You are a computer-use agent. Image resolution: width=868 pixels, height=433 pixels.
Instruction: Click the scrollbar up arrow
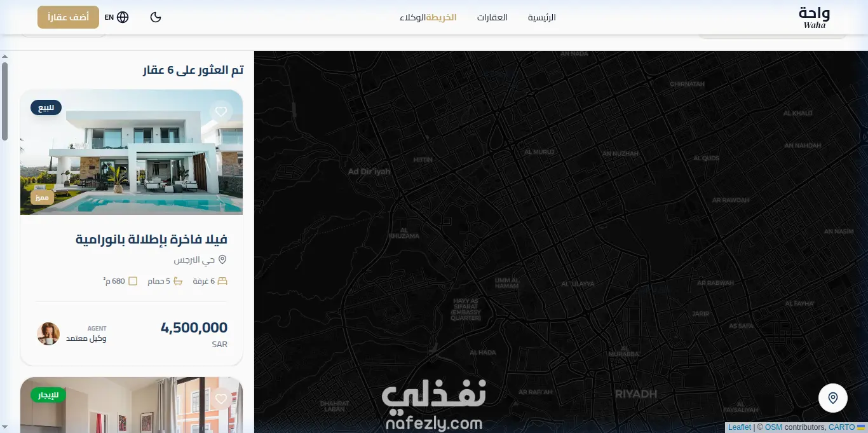coord(4,55)
